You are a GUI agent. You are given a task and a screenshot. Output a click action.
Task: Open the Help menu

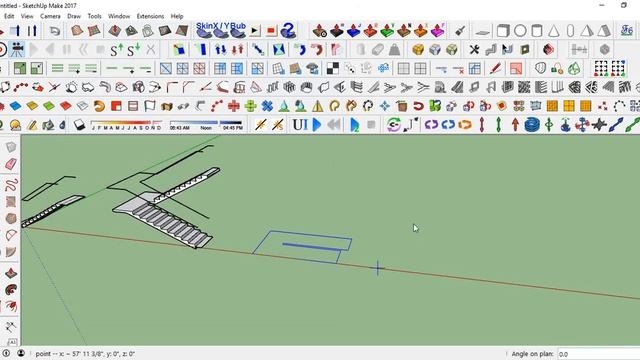[x=177, y=16]
